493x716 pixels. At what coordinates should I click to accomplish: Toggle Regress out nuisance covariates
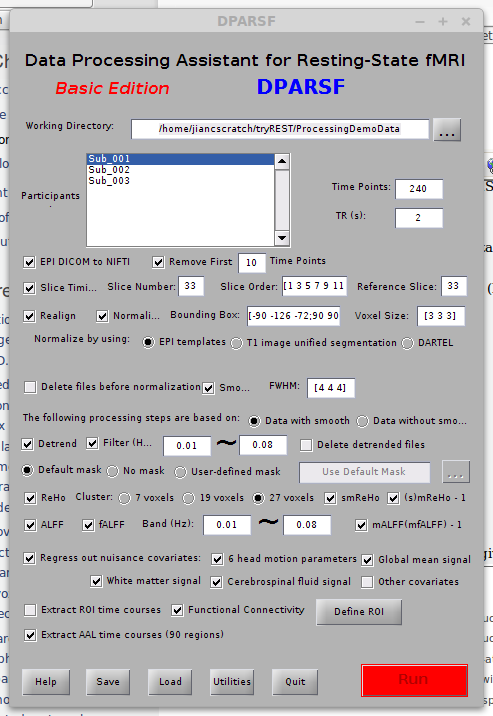point(29,558)
